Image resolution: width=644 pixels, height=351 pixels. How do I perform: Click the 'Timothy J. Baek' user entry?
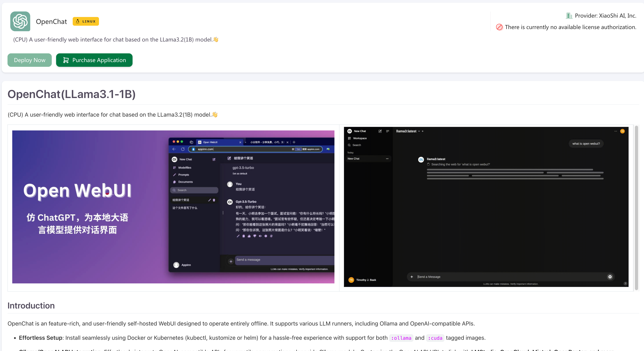[x=362, y=280]
